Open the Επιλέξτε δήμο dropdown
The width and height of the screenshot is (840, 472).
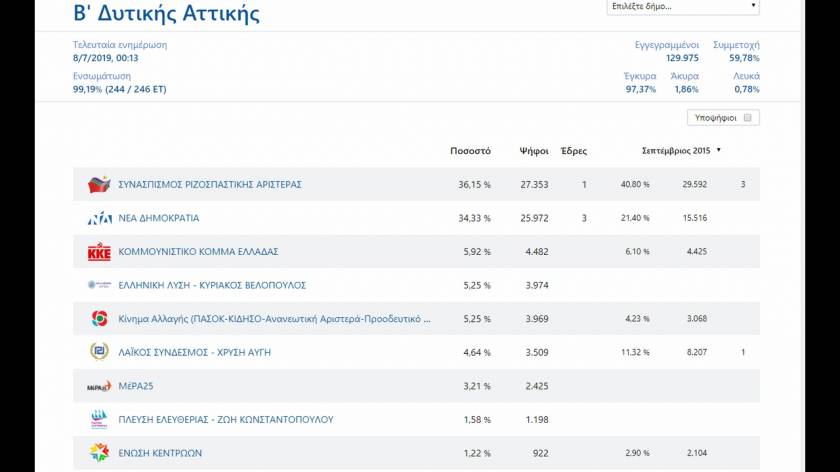[x=683, y=7]
